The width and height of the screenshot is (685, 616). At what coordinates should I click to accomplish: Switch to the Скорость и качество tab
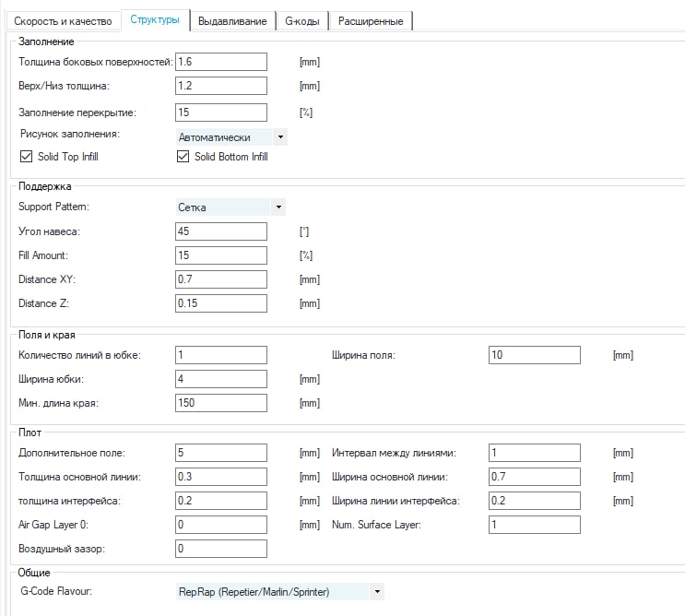coord(63,21)
